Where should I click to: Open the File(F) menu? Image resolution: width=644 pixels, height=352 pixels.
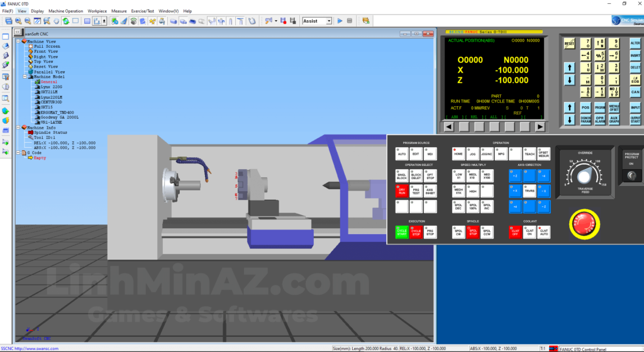[8, 11]
